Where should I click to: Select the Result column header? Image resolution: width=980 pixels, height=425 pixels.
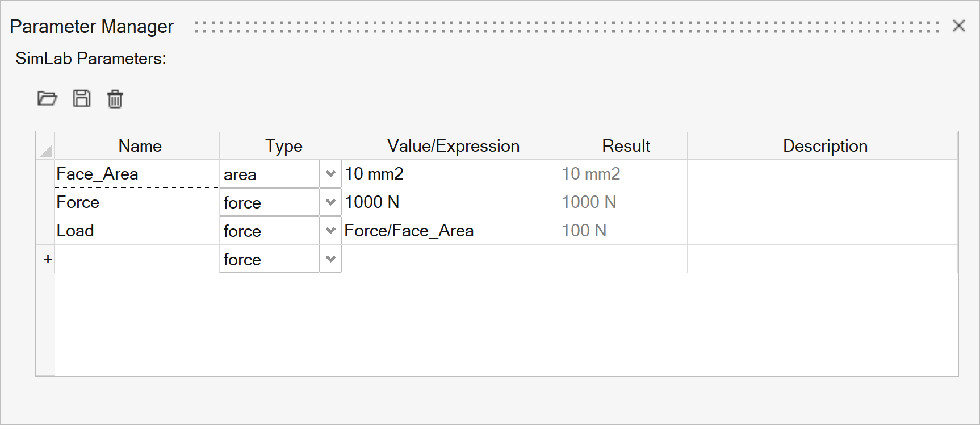[x=625, y=146]
